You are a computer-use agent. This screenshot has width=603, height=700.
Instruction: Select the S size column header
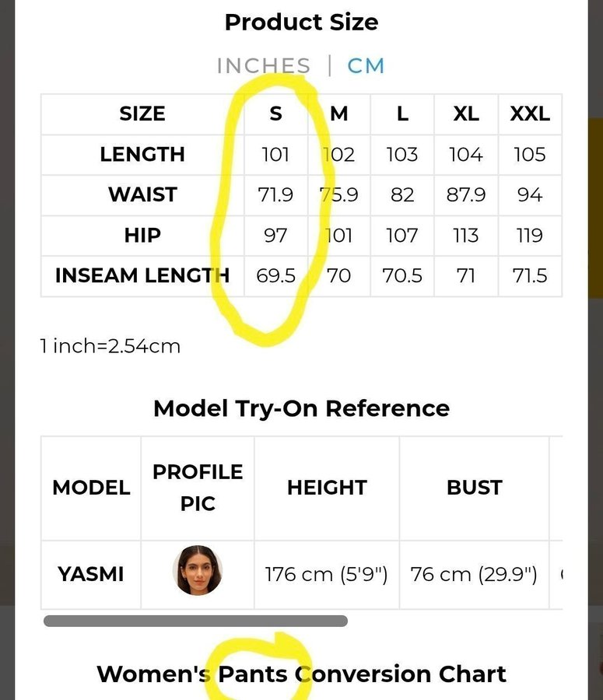[275, 114]
